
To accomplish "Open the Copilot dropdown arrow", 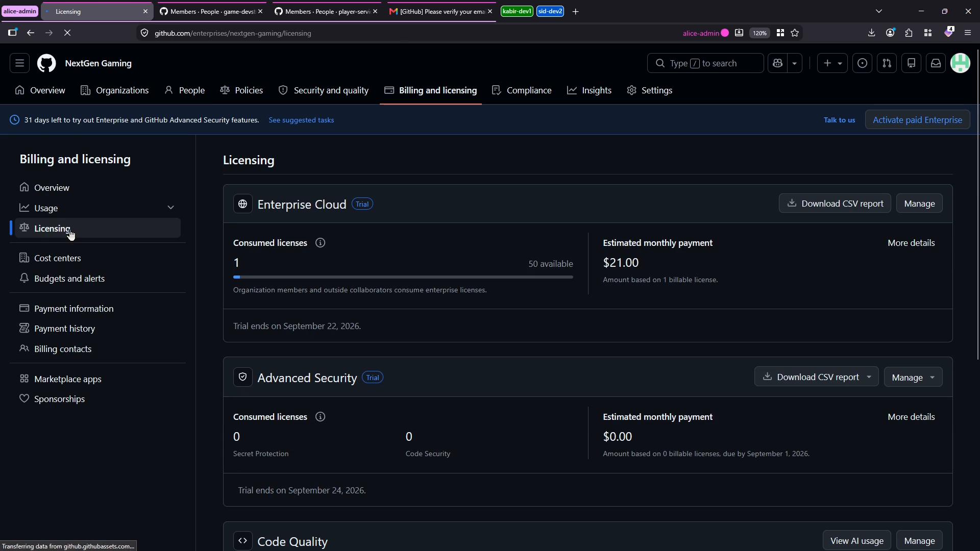I will pos(795,63).
